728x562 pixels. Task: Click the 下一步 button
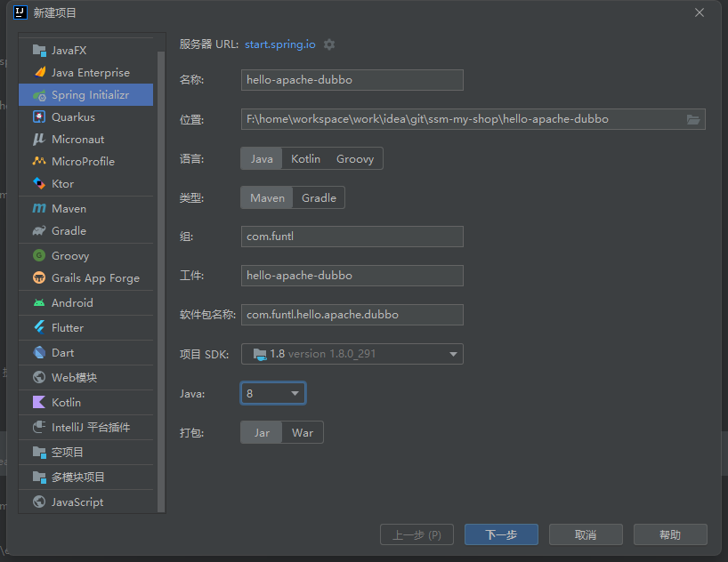point(501,534)
